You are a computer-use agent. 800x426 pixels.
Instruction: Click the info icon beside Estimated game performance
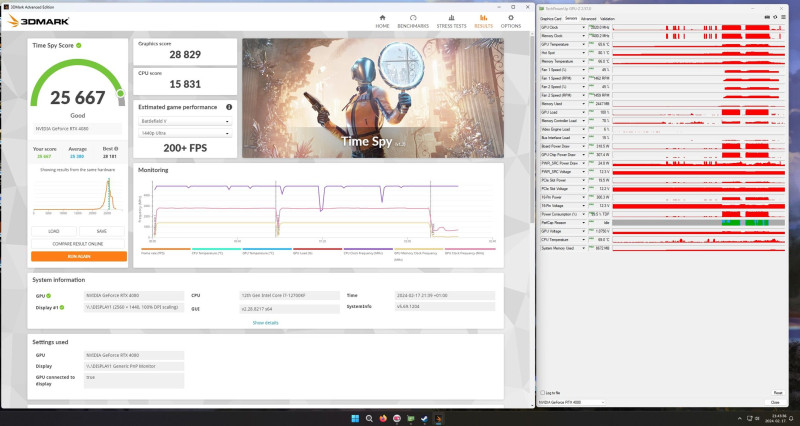tap(229, 107)
